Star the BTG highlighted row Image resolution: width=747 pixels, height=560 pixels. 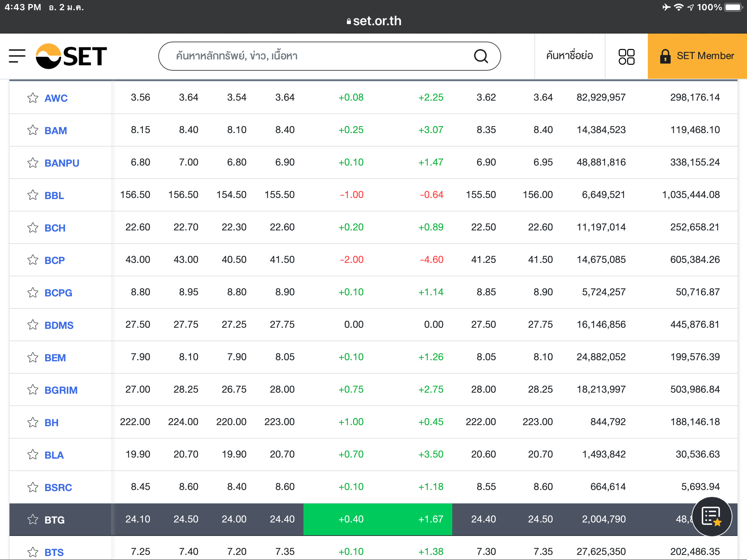click(x=33, y=520)
